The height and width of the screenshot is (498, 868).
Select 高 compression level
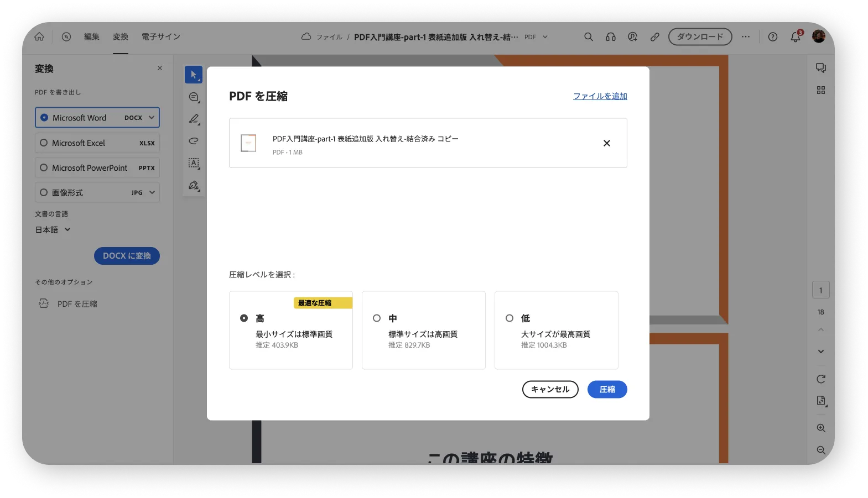pos(244,318)
